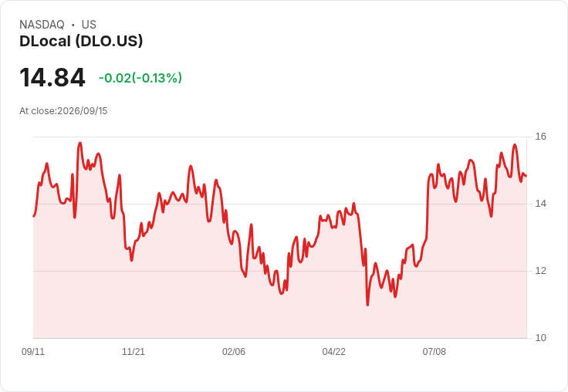This screenshot has height=392, width=568.
Task: Click the At close 2026/09/15 text
Action: (63, 111)
